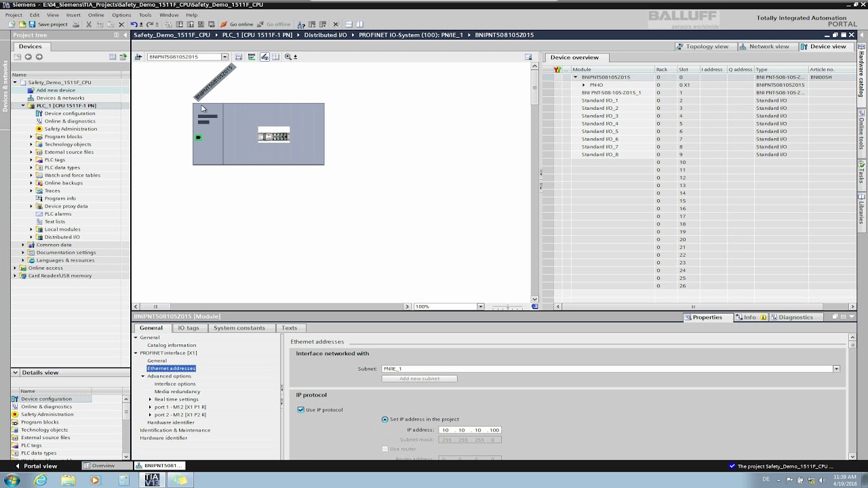
Task: Open the Online menu
Action: (96, 14)
